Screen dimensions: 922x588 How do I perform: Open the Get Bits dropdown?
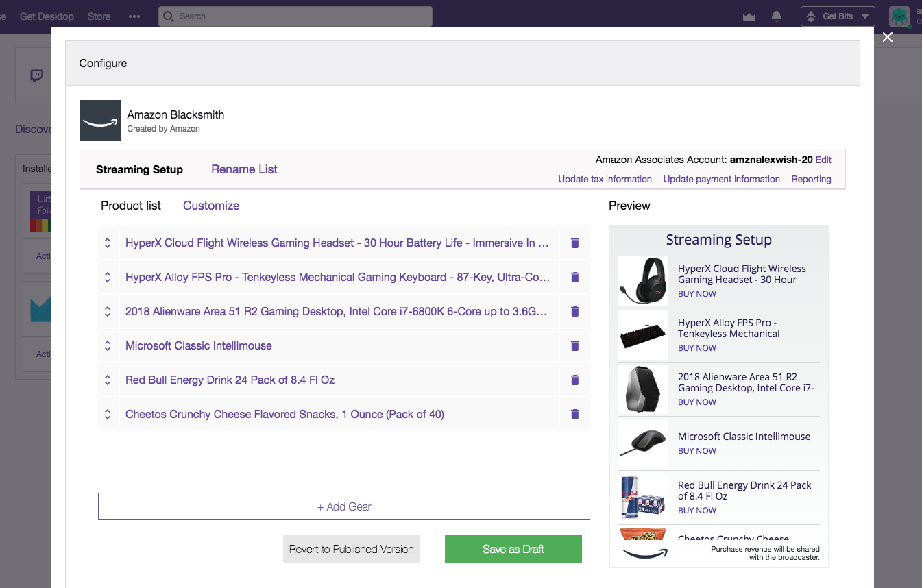pyautogui.click(x=838, y=16)
